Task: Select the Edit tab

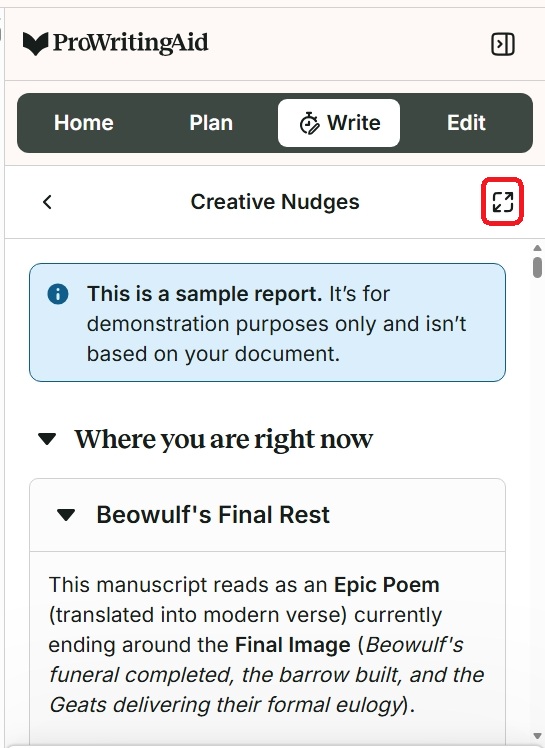Action: 466,123
